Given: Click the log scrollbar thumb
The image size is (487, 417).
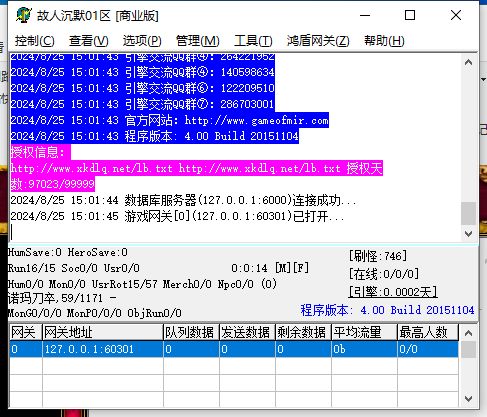Looking at the screenshot, I should click(468, 213).
